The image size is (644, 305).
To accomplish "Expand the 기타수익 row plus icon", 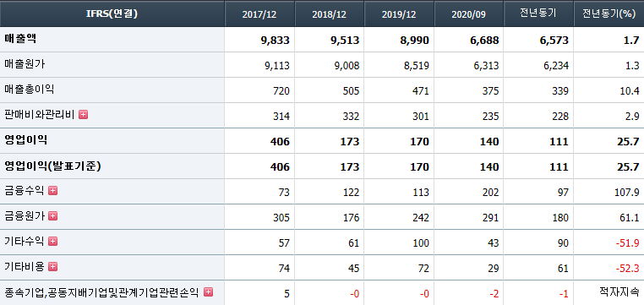I will 52,242.
